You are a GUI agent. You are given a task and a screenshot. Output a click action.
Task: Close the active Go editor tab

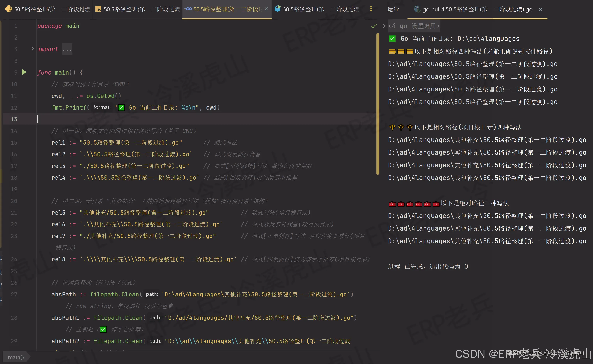266,9
